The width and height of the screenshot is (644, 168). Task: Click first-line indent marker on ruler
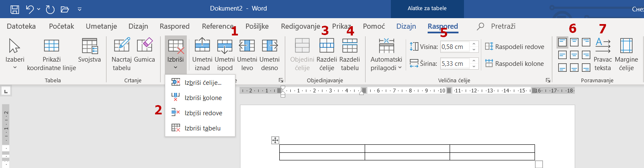(283, 88)
